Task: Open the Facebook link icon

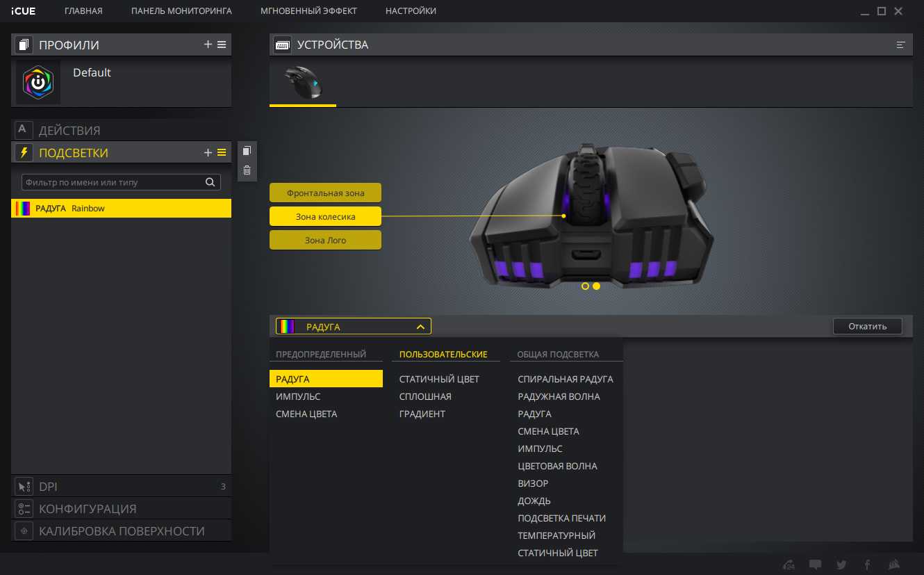Action: (x=867, y=565)
